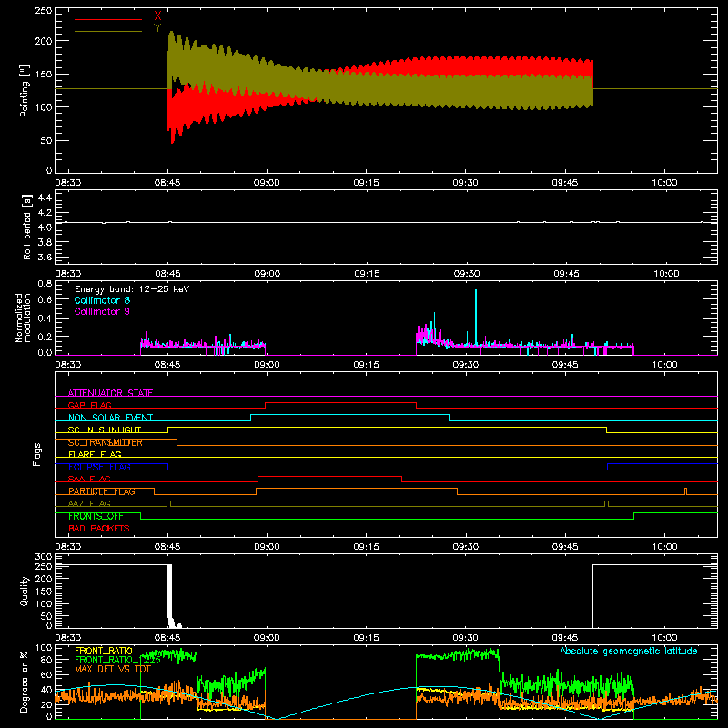Click the SC_TRANSMITTER flag label

(106, 442)
